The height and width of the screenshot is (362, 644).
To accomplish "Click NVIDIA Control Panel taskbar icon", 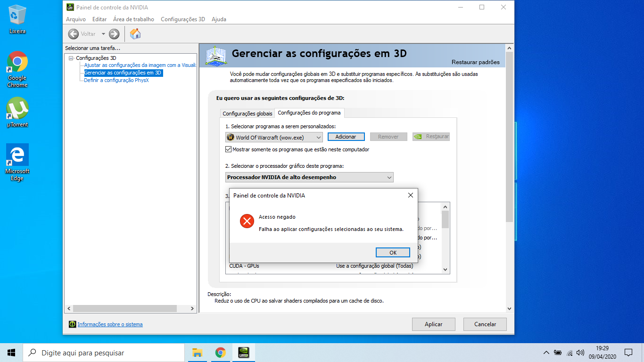I will (x=243, y=353).
